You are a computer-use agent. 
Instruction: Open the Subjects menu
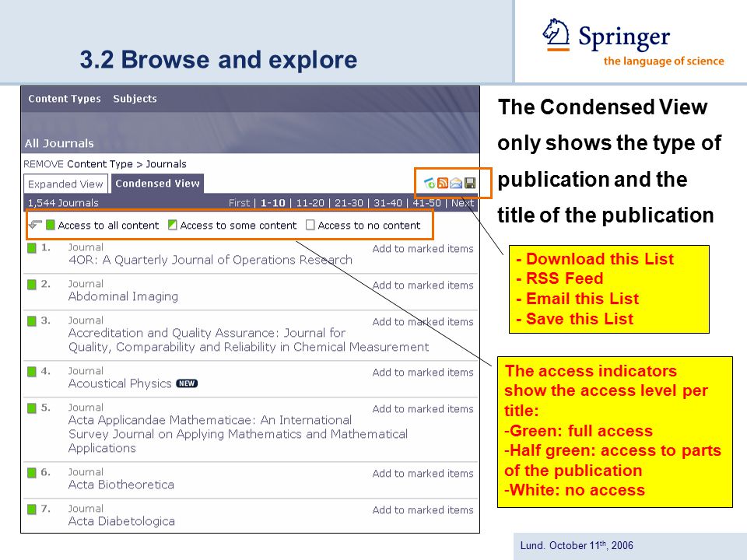tap(135, 99)
